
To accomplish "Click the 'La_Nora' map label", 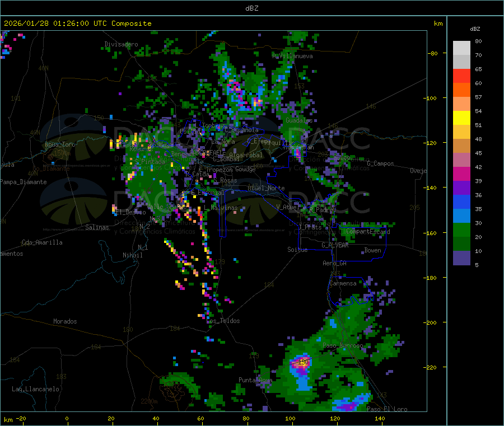I will (x=223, y=142).
